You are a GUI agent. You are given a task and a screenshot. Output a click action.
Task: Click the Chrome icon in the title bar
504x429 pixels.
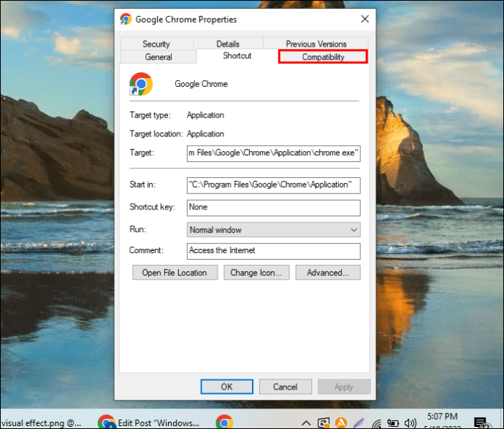(126, 19)
